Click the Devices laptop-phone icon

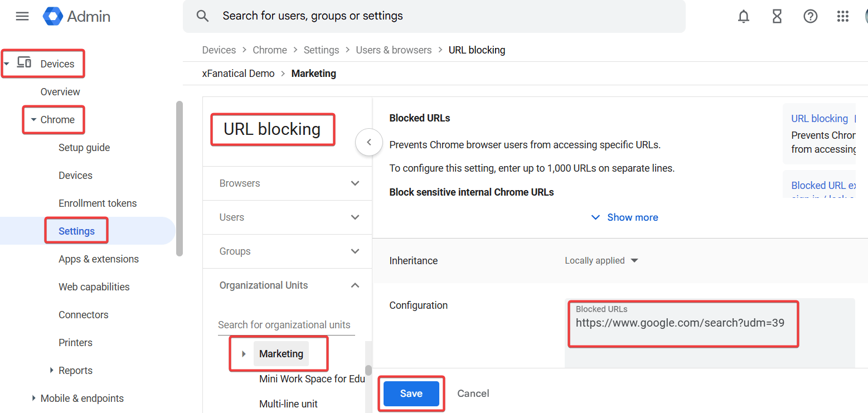(24, 63)
